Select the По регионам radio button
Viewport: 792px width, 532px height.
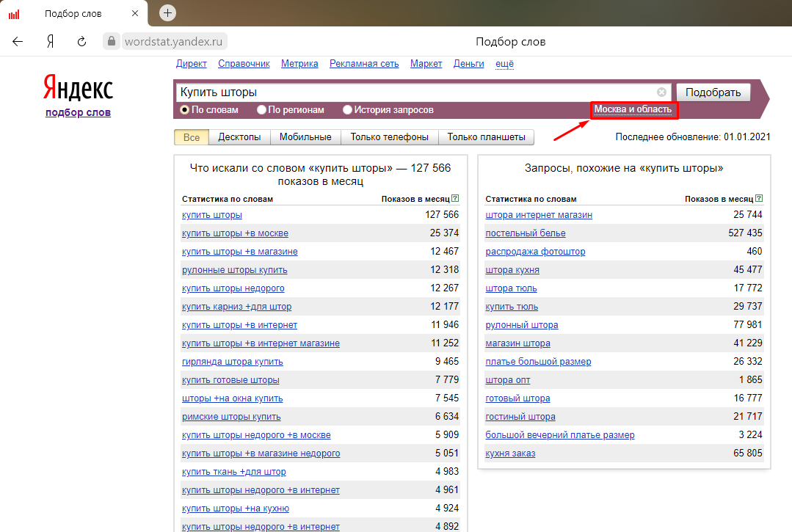coord(261,109)
